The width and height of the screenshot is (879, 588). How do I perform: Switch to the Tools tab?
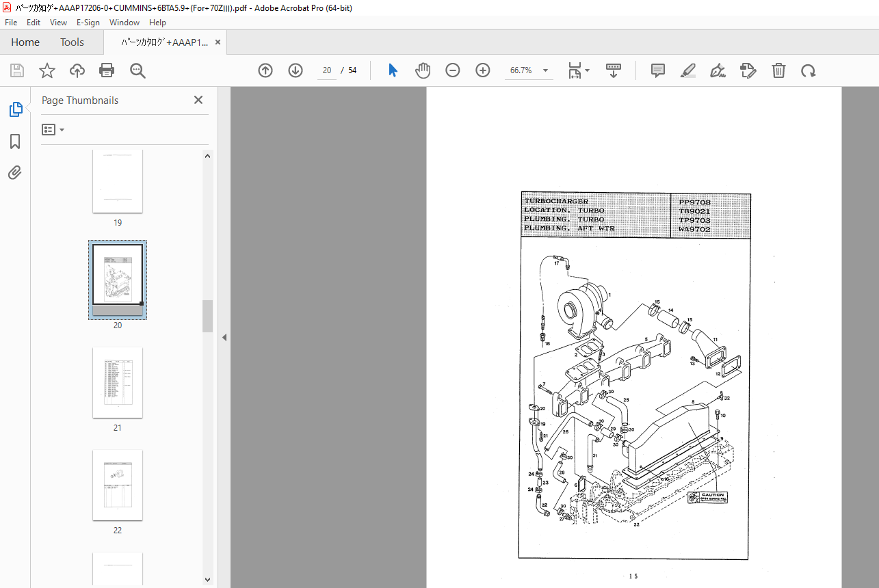[x=72, y=42]
